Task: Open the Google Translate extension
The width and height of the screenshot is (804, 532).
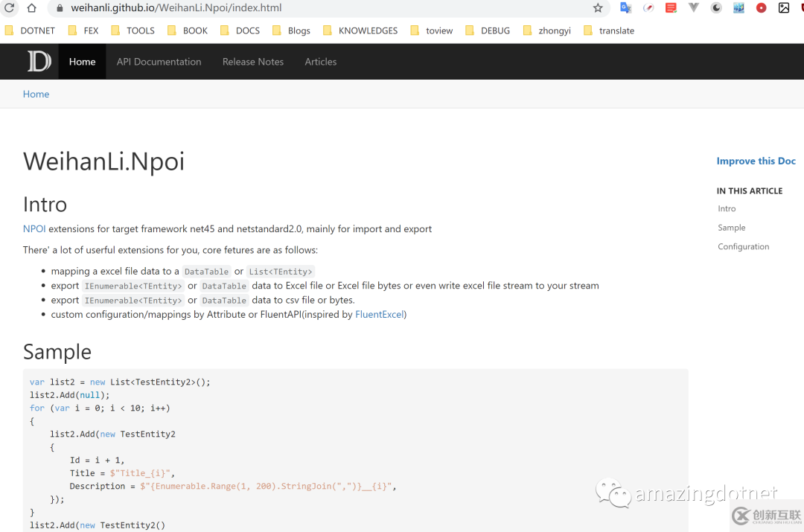Action: tap(626, 8)
